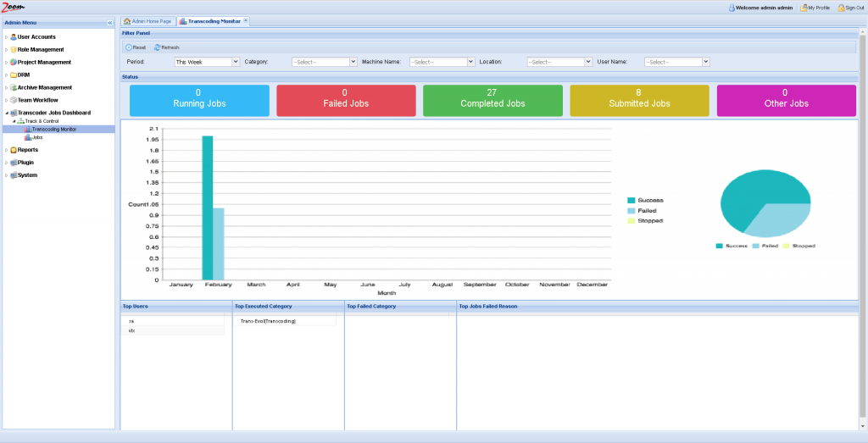Screen dimensions: 868x443
Task: Click the Submitted Jobs status tile
Action: pos(639,100)
